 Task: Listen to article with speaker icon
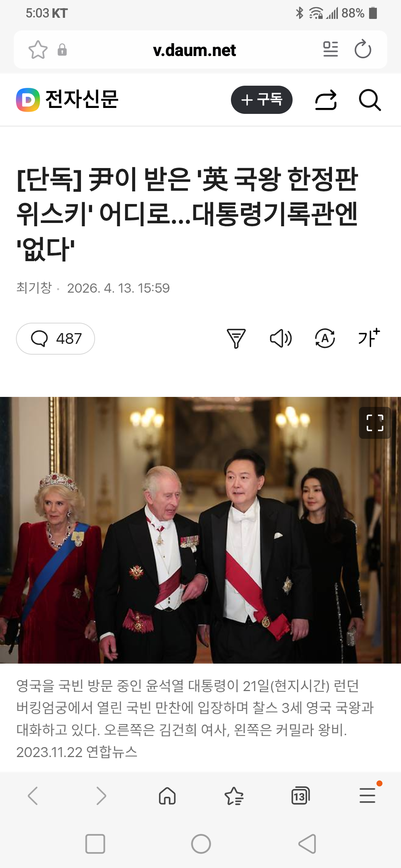pos(281,338)
